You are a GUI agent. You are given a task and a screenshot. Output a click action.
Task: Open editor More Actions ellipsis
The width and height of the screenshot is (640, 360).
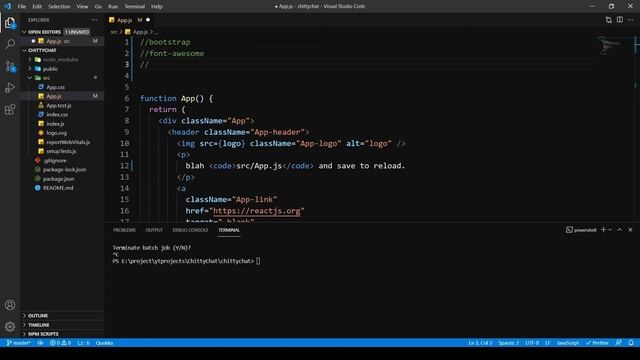click(x=631, y=20)
